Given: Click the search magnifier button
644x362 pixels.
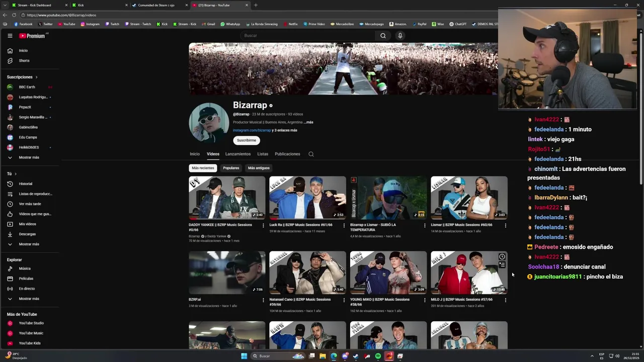Looking at the screenshot, I should pos(383,36).
